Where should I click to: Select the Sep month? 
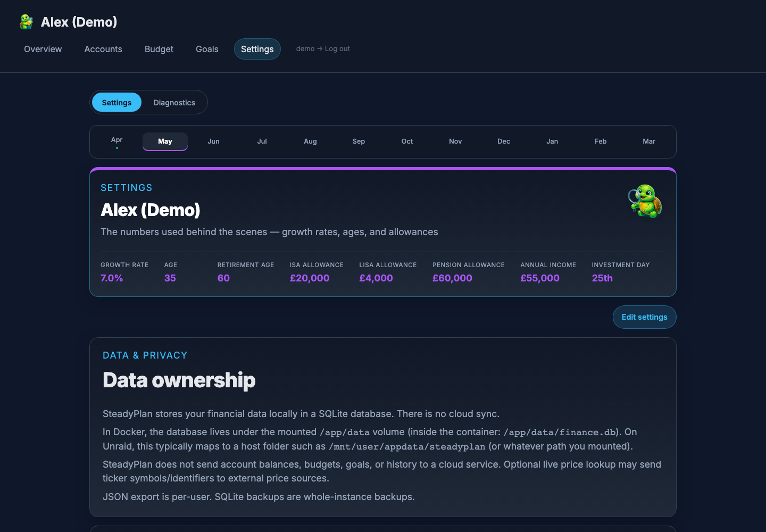point(359,142)
